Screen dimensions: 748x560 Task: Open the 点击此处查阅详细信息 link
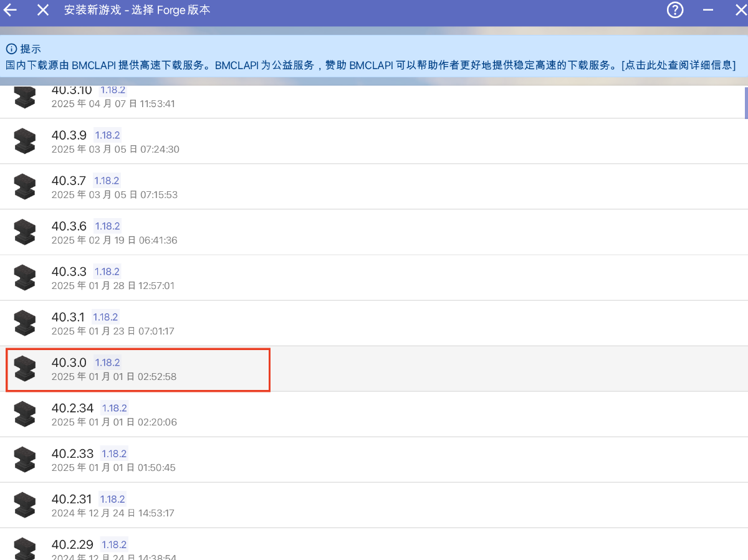(678, 65)
